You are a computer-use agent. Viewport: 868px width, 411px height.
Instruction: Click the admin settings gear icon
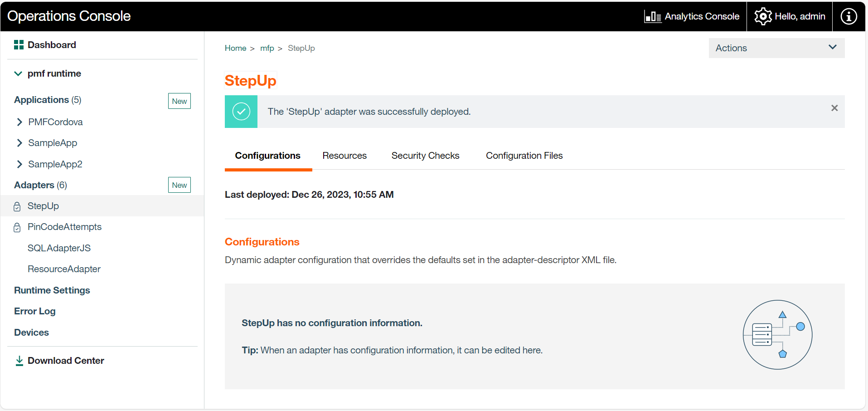point(763,16)
